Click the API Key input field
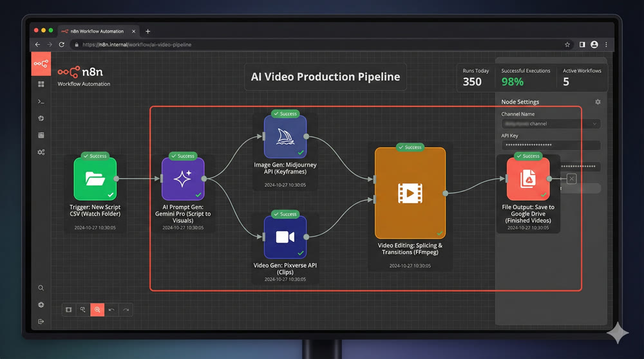This screenshot has height=359, width=644. click(551, 145)
